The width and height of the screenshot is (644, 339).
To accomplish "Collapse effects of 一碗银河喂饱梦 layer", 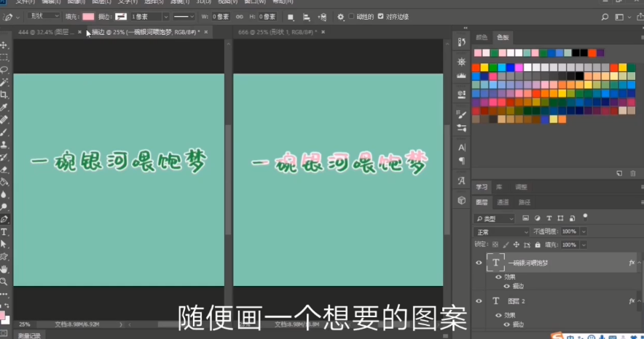I will point(639,263).
